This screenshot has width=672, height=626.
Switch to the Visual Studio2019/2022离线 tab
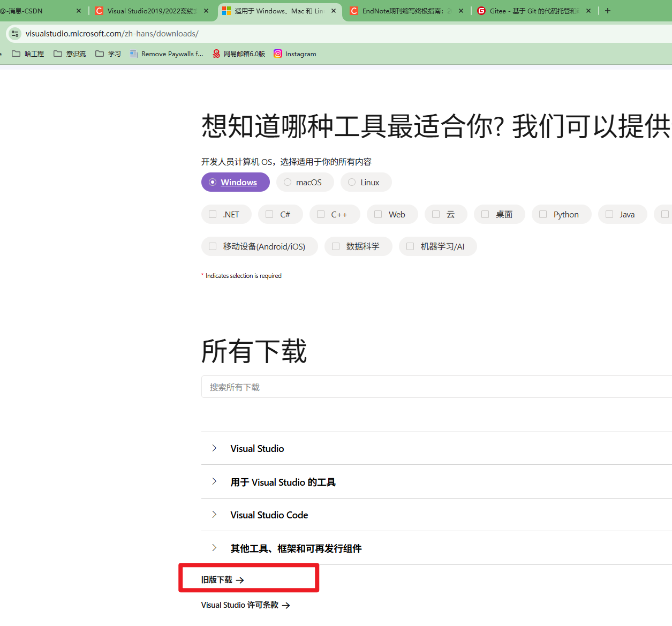coord(152,11)
